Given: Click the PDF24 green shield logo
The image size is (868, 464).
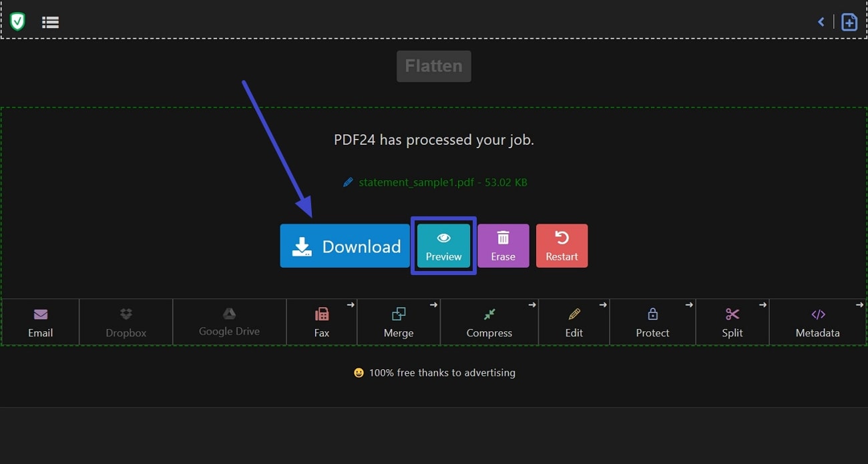Looking at the screenshot, I should (17, 21).
